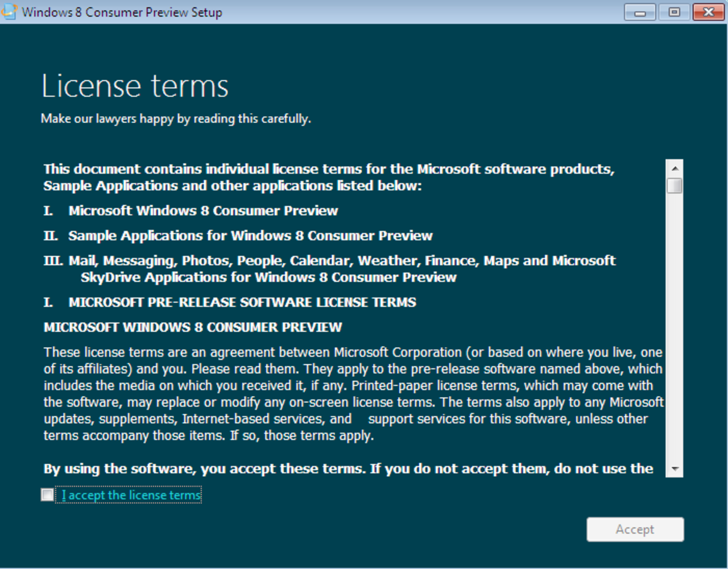The image size is (728, 569).
Task: Click the lawyers happy subtitle text
Action: (176, 118)
